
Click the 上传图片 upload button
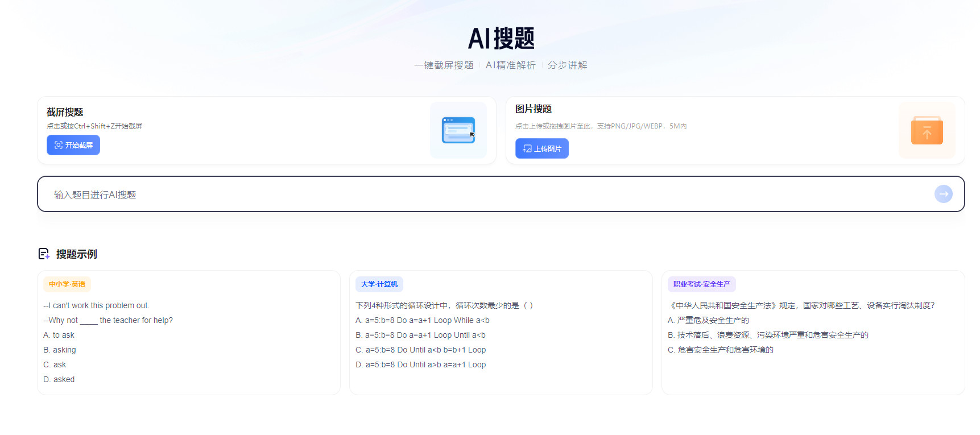(x=541, y=148)
